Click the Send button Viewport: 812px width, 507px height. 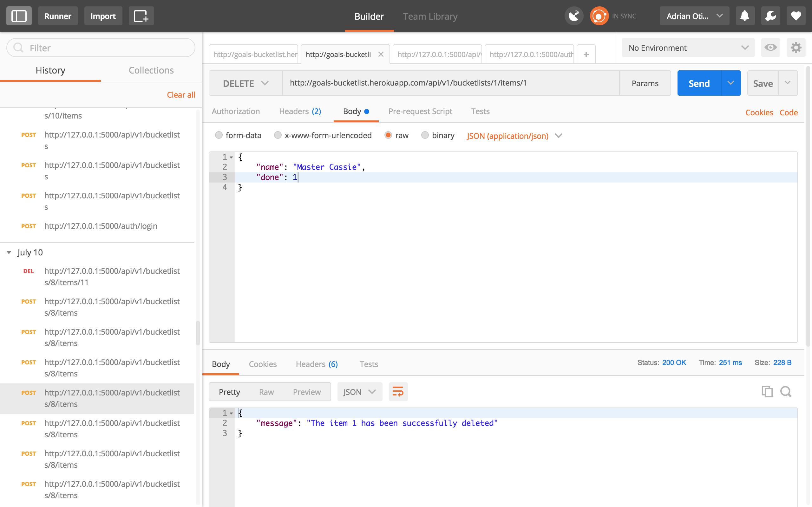click(x=699, y=83)
